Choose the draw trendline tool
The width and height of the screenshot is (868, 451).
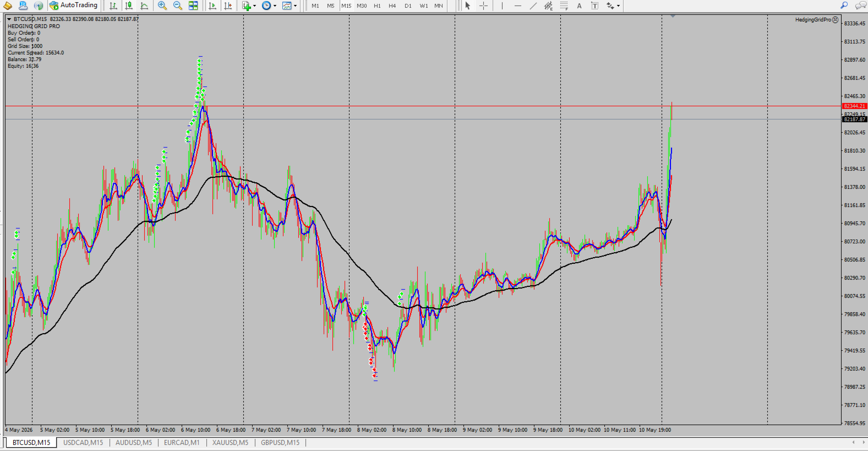533,6
